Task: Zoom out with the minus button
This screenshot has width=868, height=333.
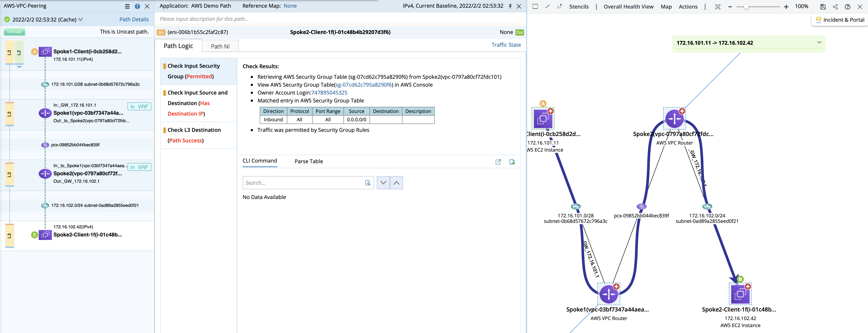Action: pyautogui.click(x=730, y=7)
